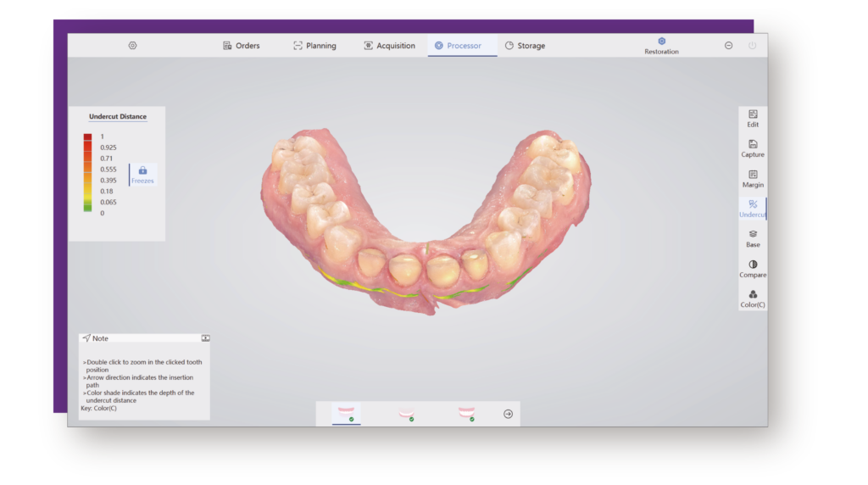Click the 3D dental scan model
This screenshot has width=868, height=485.
point(426,221)
